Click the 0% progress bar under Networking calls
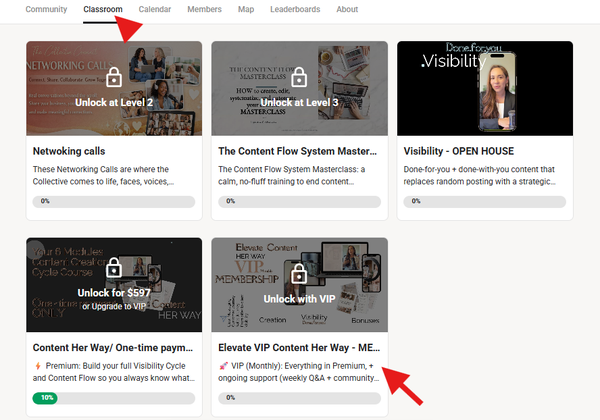 pos(111,201)
